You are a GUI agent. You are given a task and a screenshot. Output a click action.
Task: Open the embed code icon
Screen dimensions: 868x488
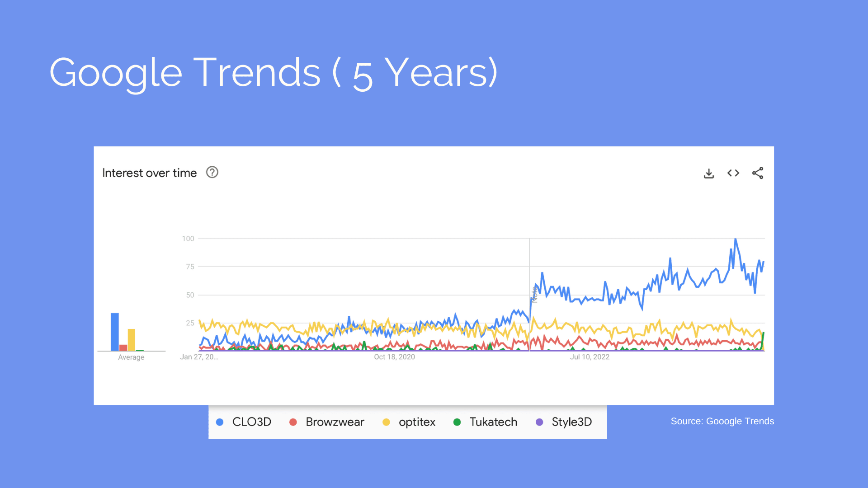click(x=733, y=173)
